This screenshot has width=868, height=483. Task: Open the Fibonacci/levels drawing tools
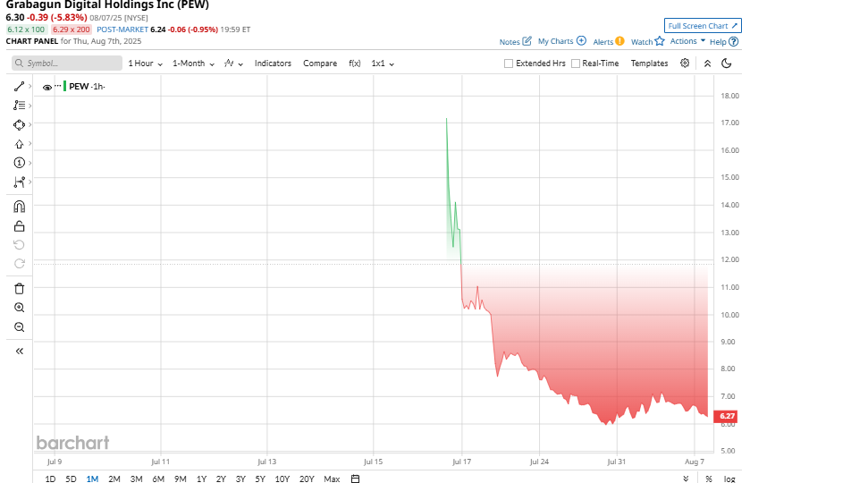pyautogui.click(x=20, y=106)
